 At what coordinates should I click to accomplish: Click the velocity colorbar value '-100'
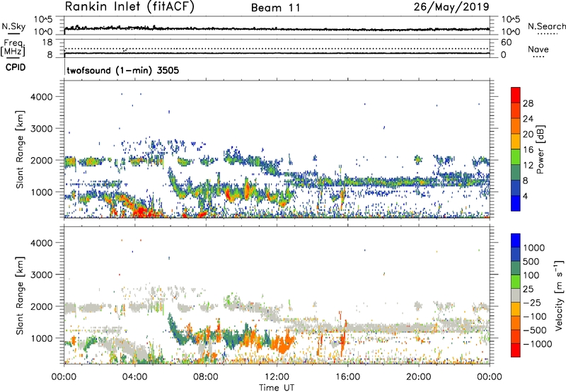pos(534,316)
